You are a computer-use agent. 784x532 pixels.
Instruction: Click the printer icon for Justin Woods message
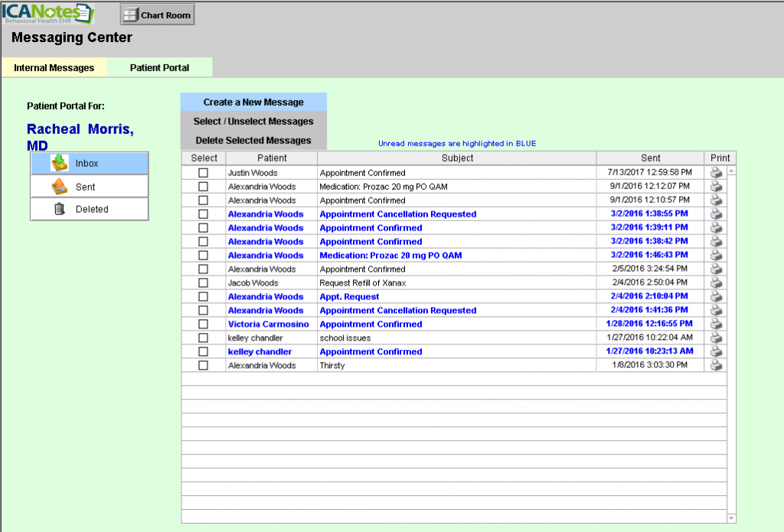tap(717, 173)
